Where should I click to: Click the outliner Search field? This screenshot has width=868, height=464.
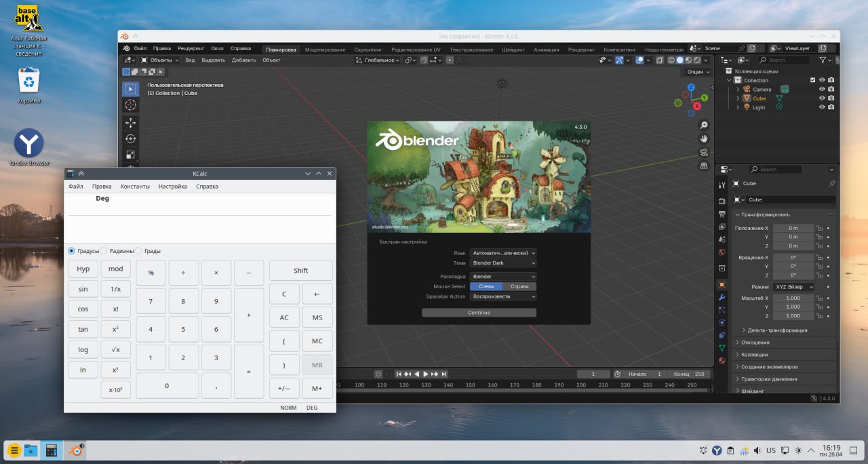(785, 60)
